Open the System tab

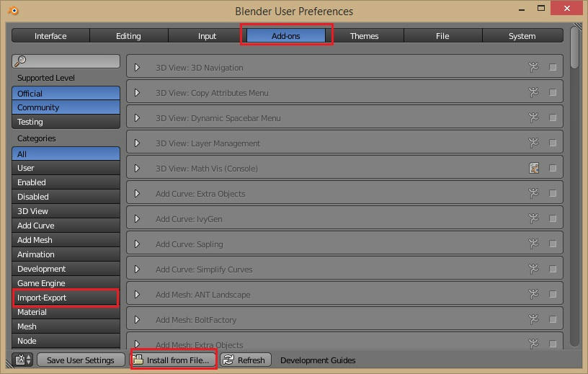pos(522,35)
